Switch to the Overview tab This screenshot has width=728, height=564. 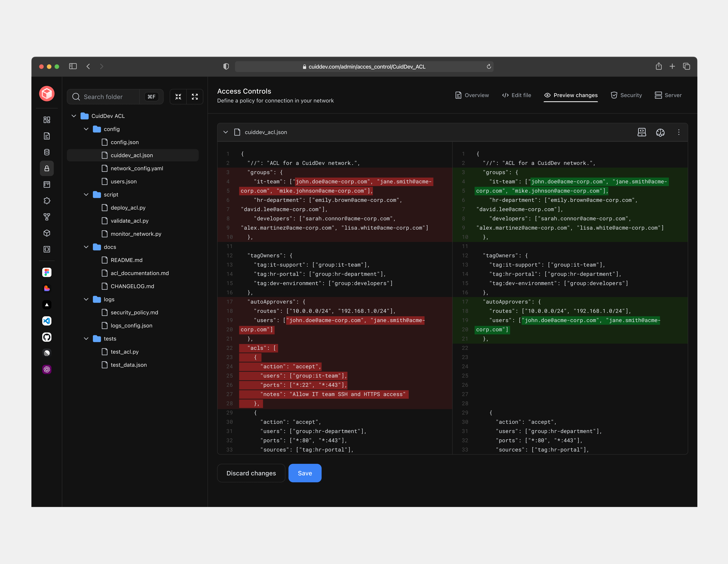472,95
